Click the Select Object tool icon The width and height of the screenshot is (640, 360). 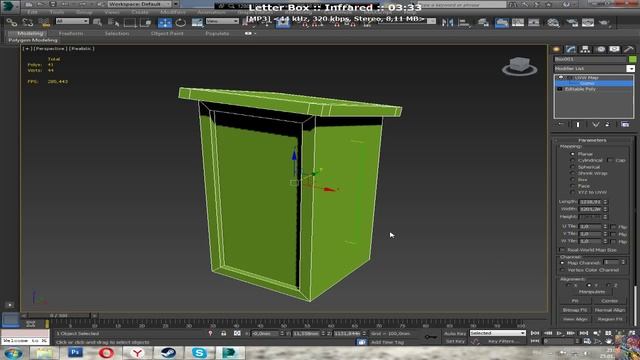tap(97, 22)
